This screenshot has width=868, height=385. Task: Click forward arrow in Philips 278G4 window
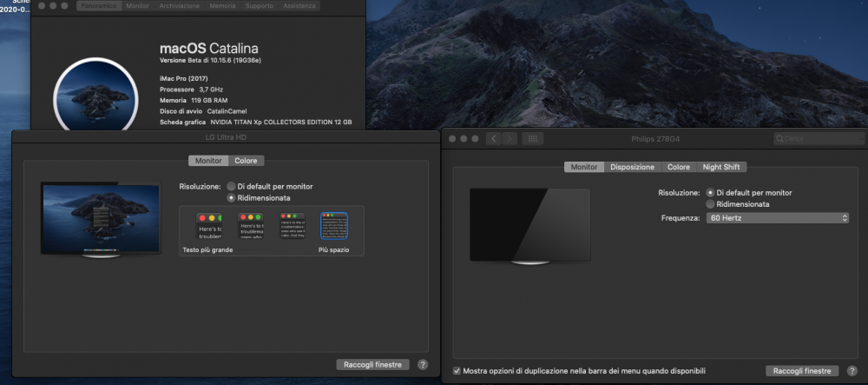click(x=510, y=138)
